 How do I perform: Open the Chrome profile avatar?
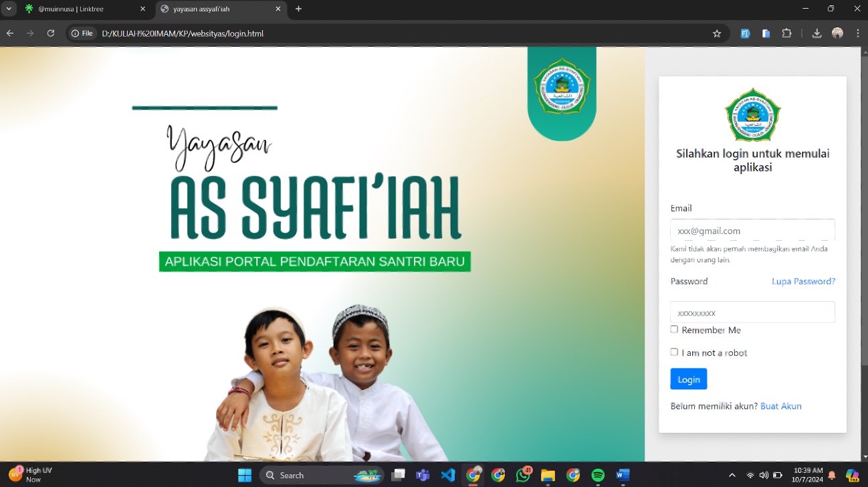coord(837,33)
